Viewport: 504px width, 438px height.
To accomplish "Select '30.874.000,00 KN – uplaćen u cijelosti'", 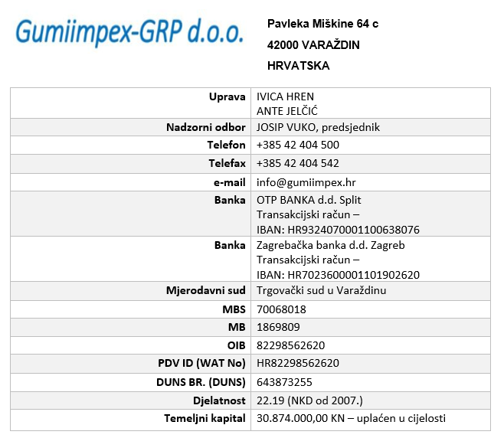I will coord(351,418).
